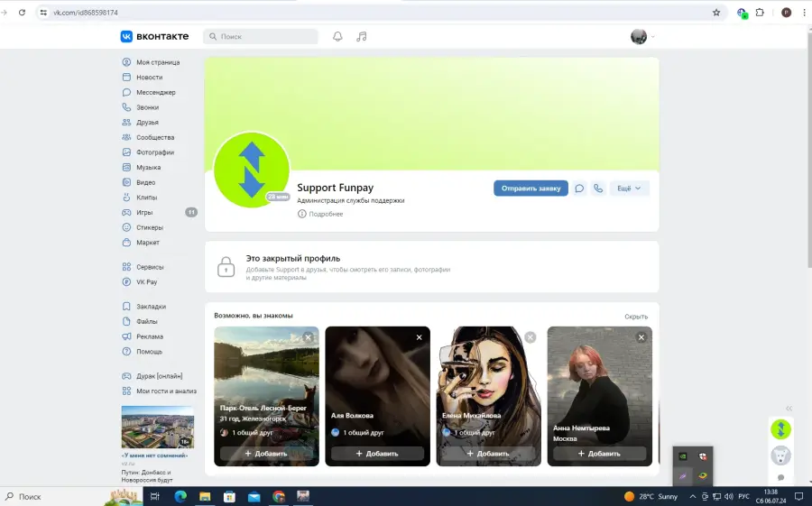
Task: Dismiss Парк-Отель Лесной Берег suggestion card
Action: pos(309,337)
